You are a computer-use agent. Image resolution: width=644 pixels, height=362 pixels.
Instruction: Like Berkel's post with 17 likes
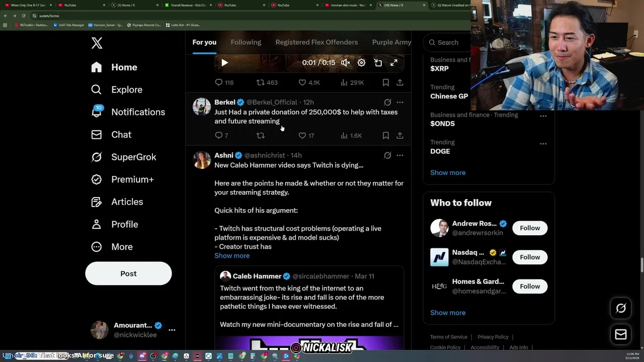pyautogui.click(x=306, y=136)
